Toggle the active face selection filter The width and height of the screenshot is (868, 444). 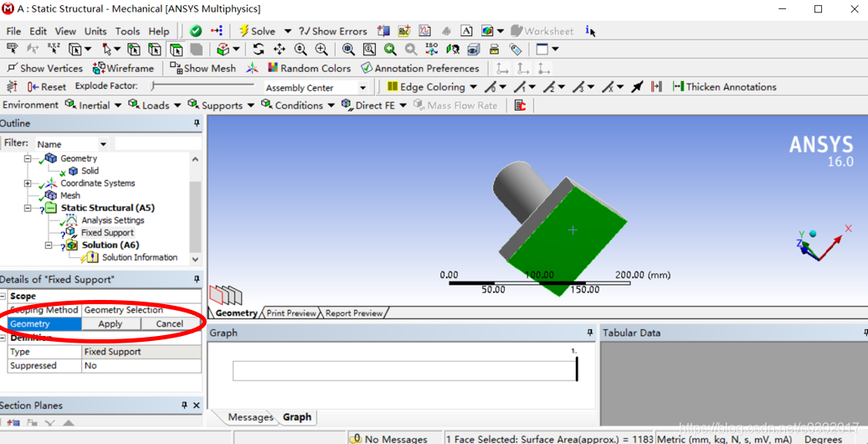click(176, 49)
